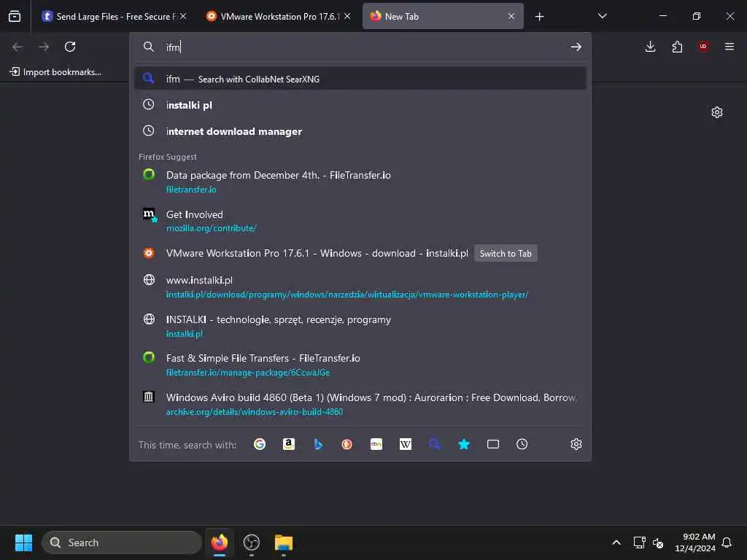Open New Tab personalize gear icon
The image size is (747, 560).
717,112
